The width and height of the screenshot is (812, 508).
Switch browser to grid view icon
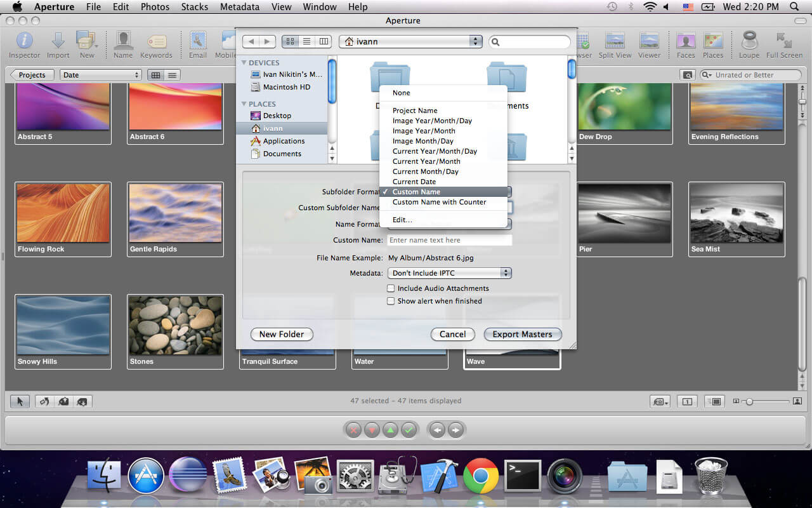point(155,75)
